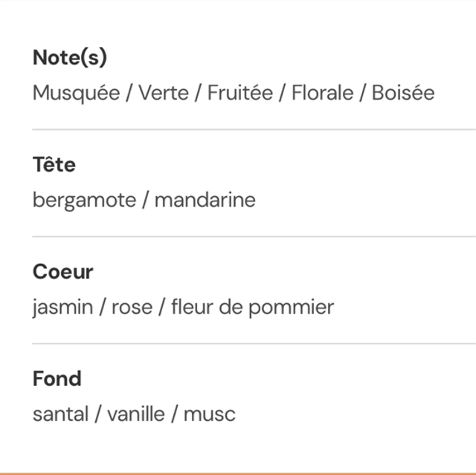Click the vanille base note
The width and height of the screenshot is (476, 475).
[136, 414]
